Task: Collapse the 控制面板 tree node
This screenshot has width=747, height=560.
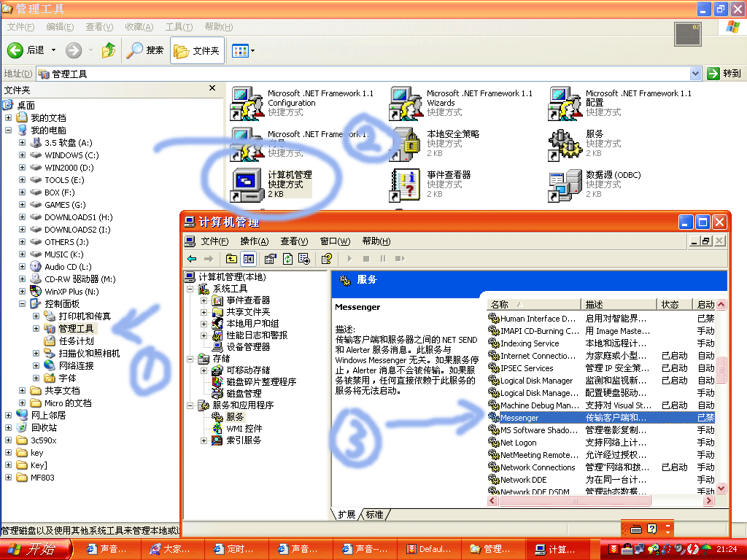Action: coord(23,303)
